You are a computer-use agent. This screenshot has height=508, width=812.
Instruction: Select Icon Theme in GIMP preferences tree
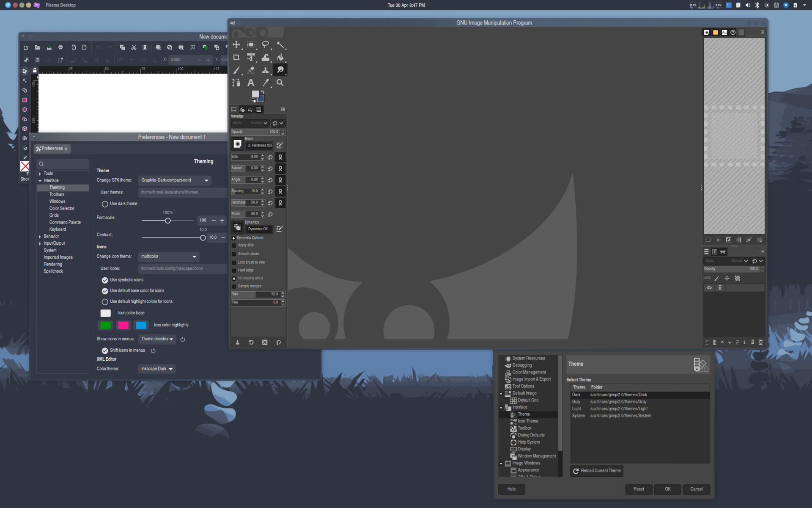point(528,421)
